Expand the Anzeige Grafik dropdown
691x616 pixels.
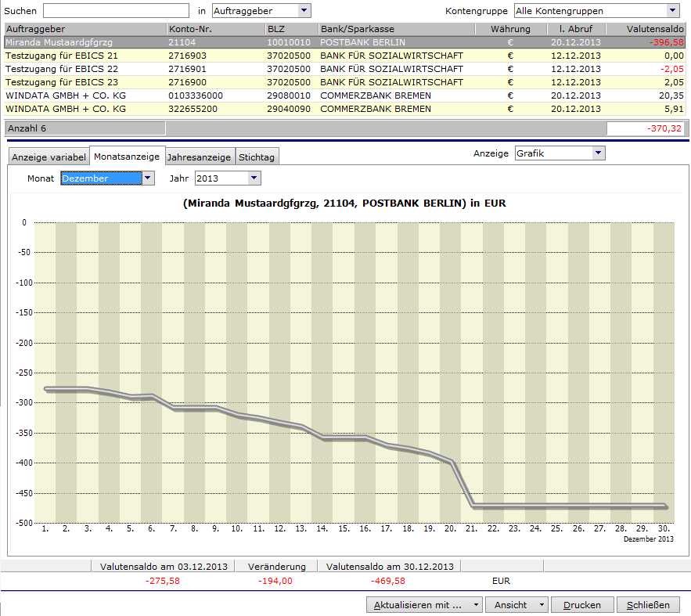[599, 153]
